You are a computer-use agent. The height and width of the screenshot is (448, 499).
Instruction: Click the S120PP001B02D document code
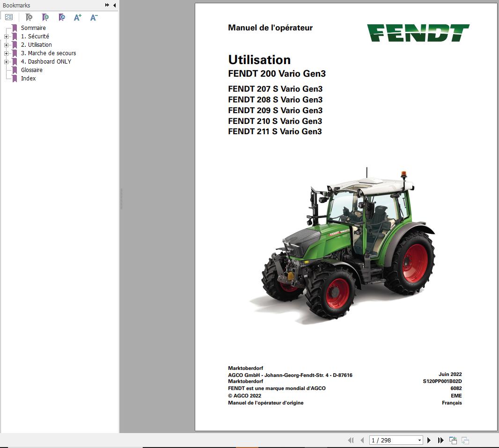coord(442,381)
